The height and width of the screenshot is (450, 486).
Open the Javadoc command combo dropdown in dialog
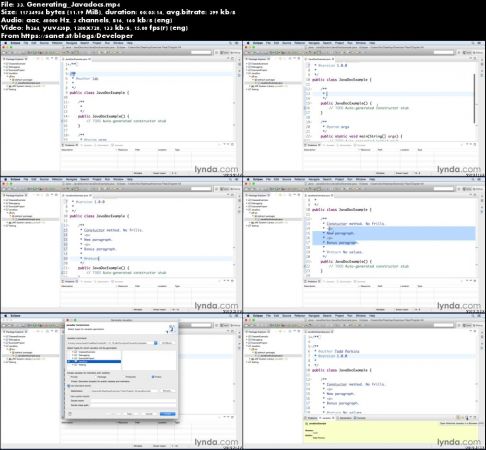pos(155,343)
